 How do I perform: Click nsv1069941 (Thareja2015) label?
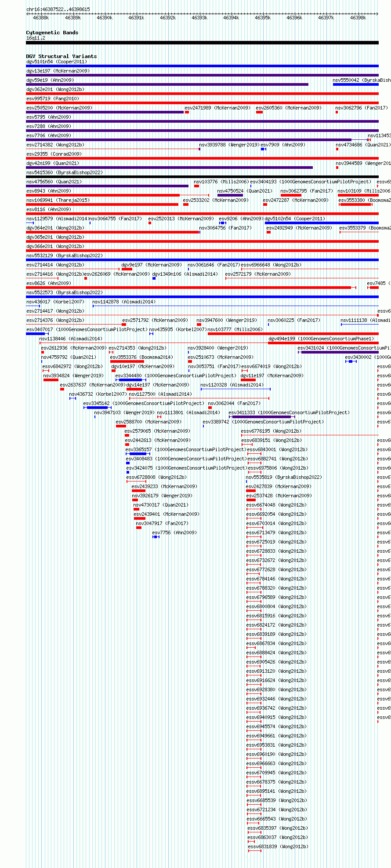tap(58, 200)
